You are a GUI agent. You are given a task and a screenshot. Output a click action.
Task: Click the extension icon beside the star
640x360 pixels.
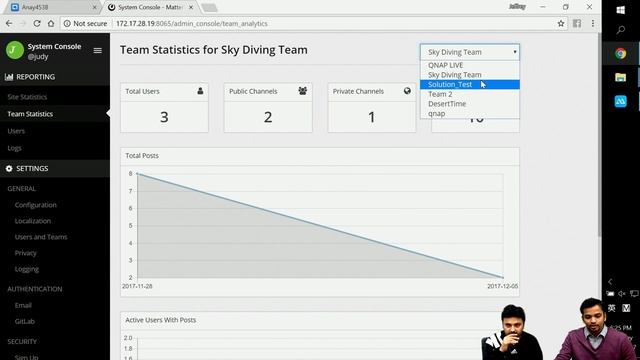click(x=577, y=24)
